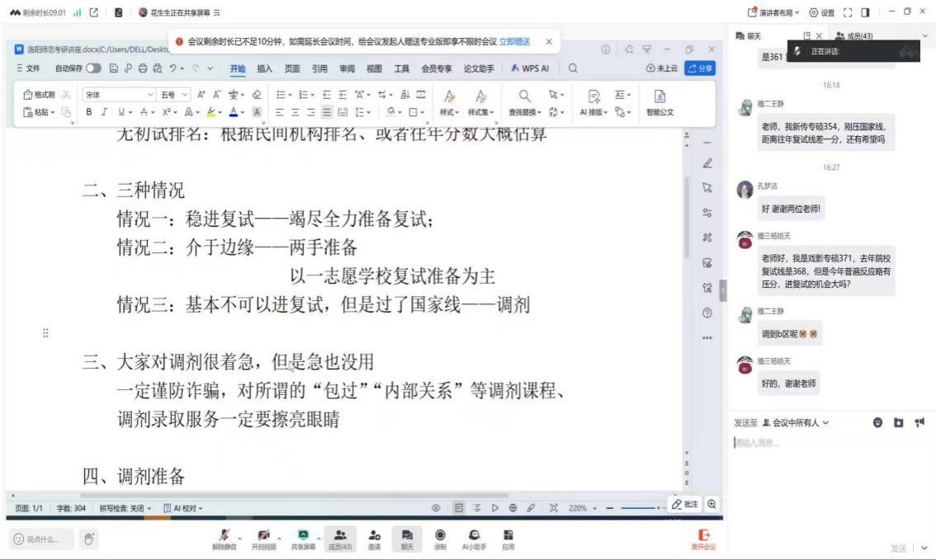
Task: Click the raise hand icon
Action: point(90,539)
